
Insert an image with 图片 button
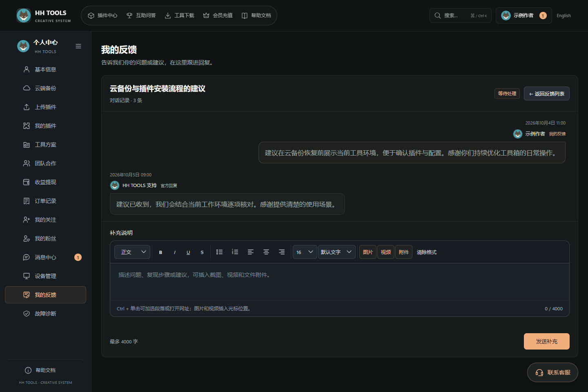point(368,252)
